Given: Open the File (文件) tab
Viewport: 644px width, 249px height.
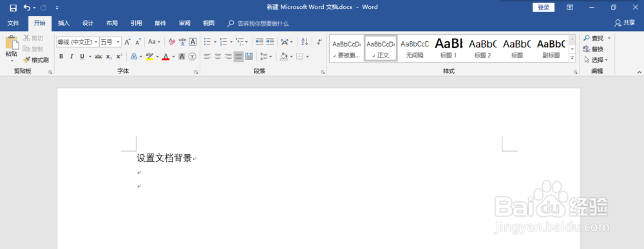Looking at the screenshot, I should click(13, 23).
